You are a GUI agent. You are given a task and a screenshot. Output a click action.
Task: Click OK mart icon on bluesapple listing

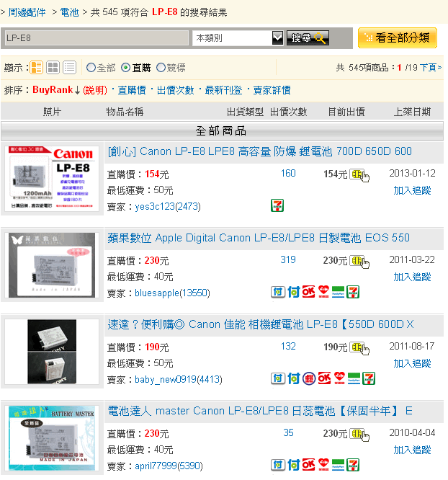(x=308, y=292)
